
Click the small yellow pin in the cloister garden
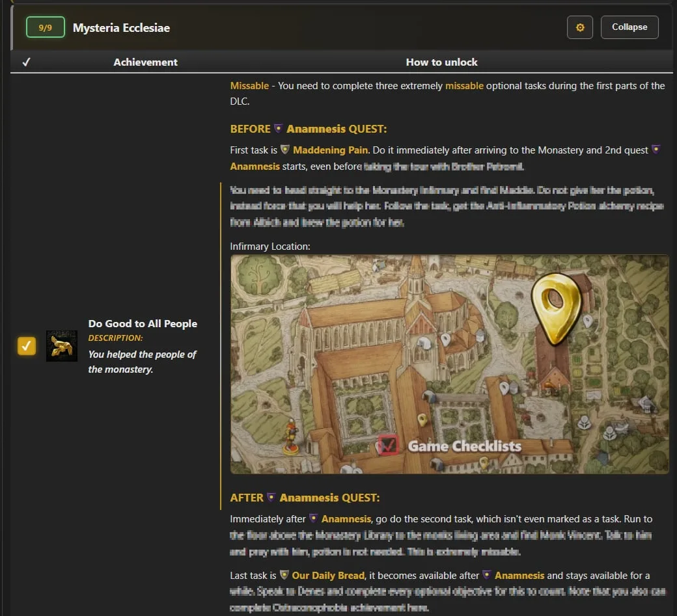tap(422, 420)
